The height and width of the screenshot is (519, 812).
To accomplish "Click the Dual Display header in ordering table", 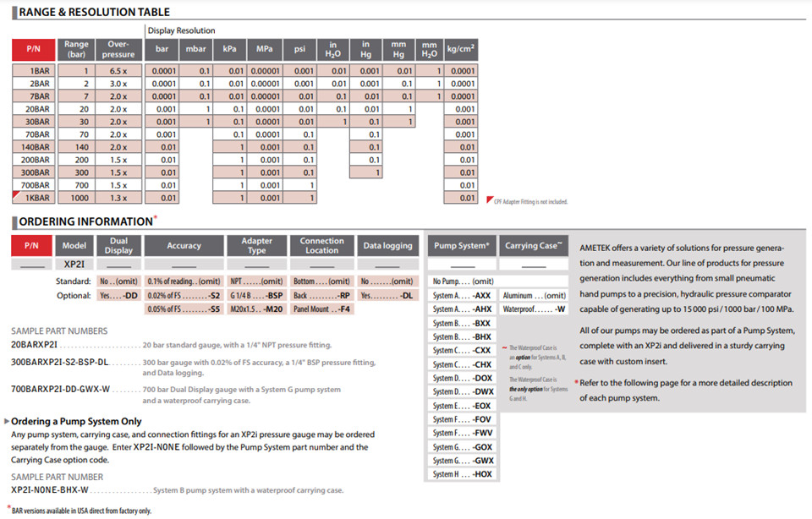I will [x=118, y=246].
